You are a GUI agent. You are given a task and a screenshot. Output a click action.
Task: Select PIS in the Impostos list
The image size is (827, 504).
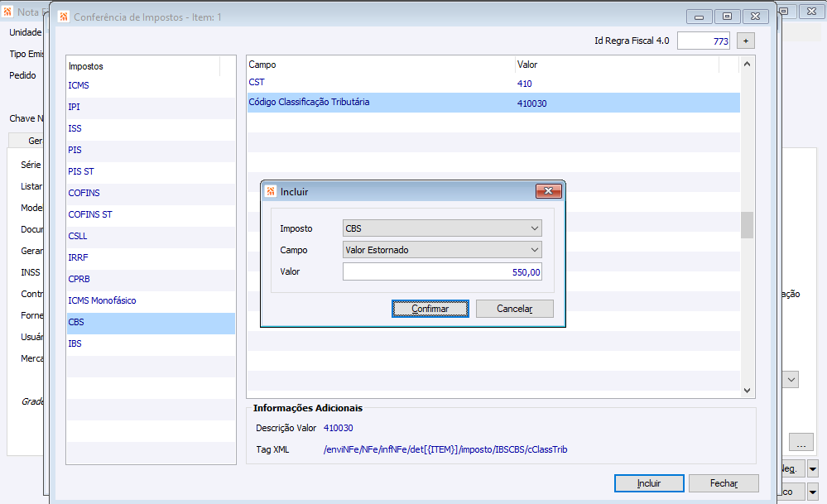[151, 151]
